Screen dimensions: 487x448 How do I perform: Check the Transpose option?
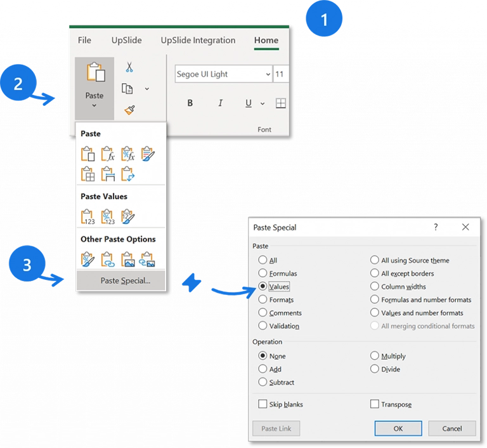375,404
